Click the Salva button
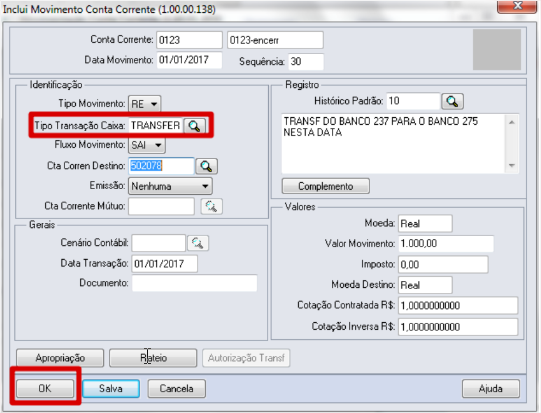Image resolution: width=541 pixels, height=413 pixels. 111,389
